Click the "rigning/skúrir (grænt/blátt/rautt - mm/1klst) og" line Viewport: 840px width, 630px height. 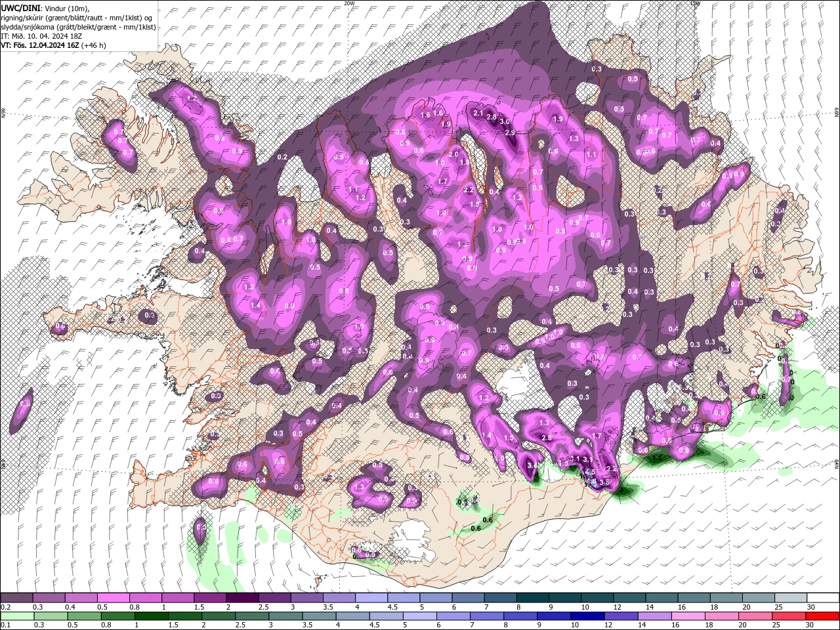tap(77, 18)
